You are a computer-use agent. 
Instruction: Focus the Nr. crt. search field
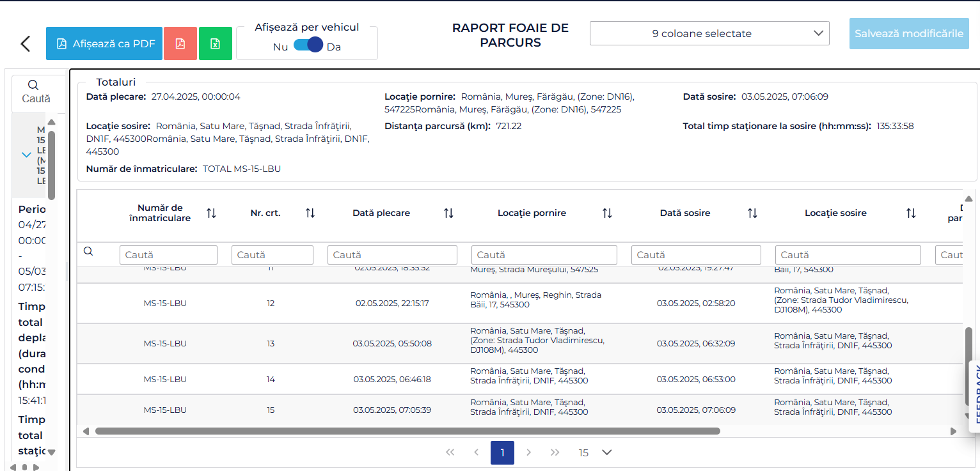point(273,254)
